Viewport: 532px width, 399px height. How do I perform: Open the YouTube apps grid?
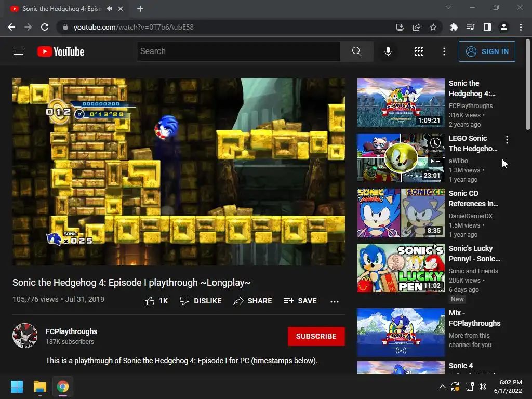tap(419, 51)
